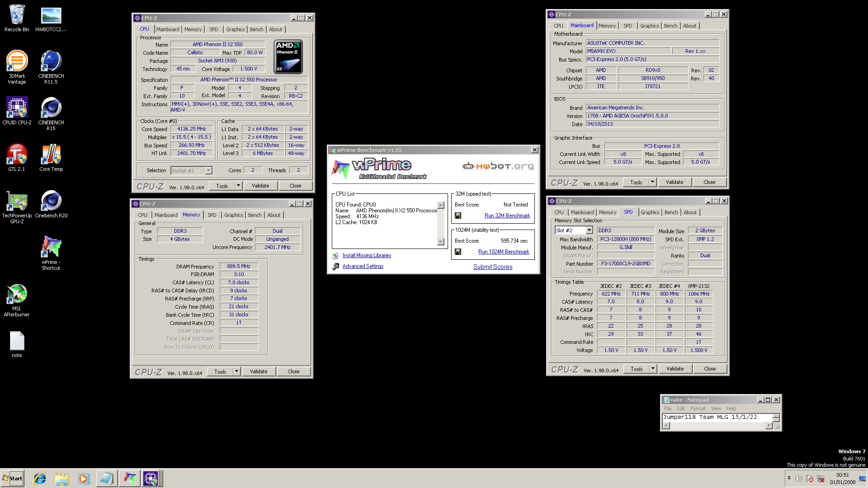
Task: Open CPUID CPU-Z desktop shortcut
Action: 17,111
